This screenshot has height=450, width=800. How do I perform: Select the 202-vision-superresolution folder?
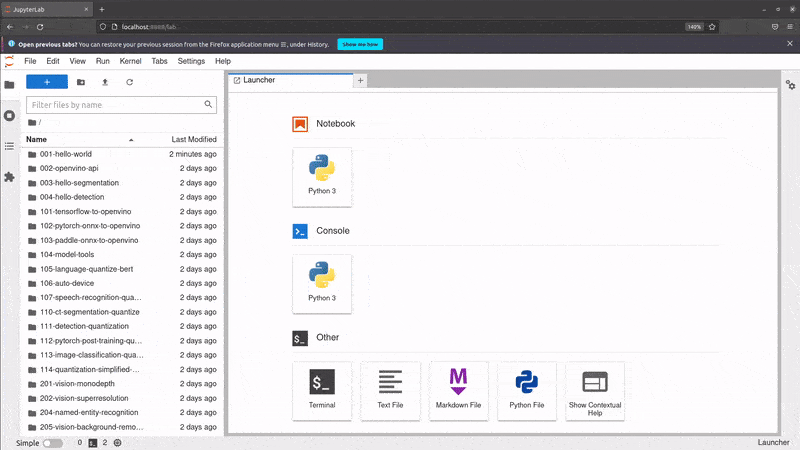[122, 398]
